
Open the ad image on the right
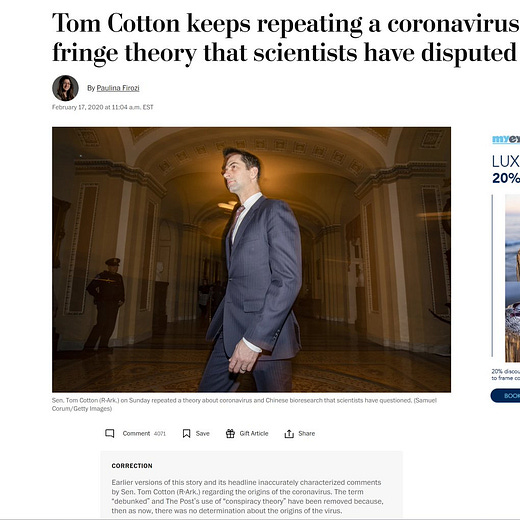click(512, 278)
